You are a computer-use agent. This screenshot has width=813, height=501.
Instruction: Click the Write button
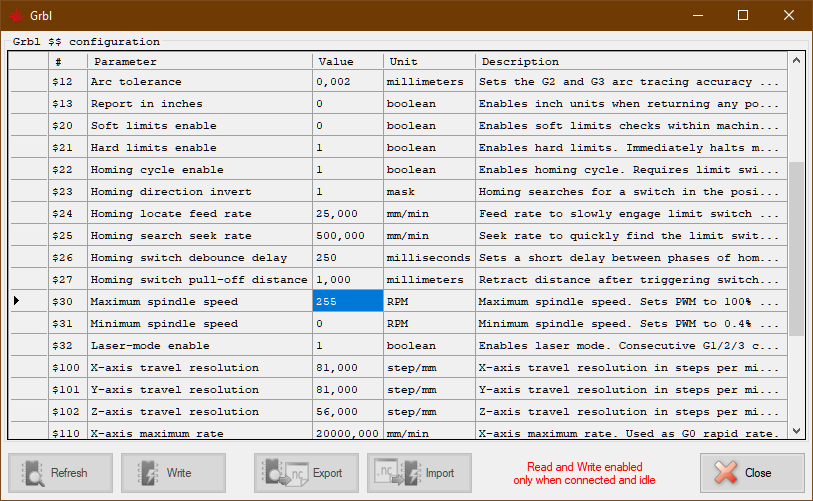[x=173, y=472]
